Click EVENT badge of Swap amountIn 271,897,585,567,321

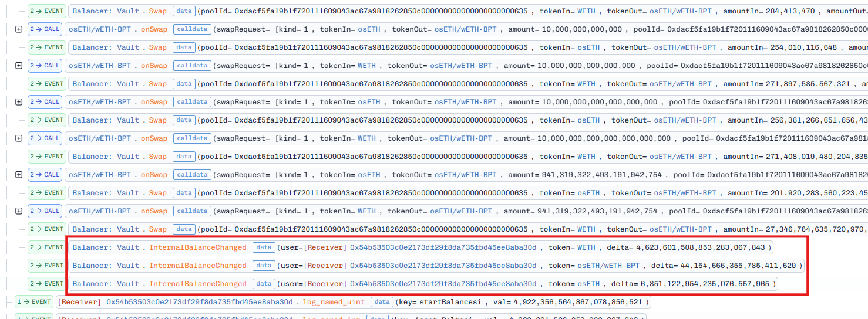coord(46,84)
